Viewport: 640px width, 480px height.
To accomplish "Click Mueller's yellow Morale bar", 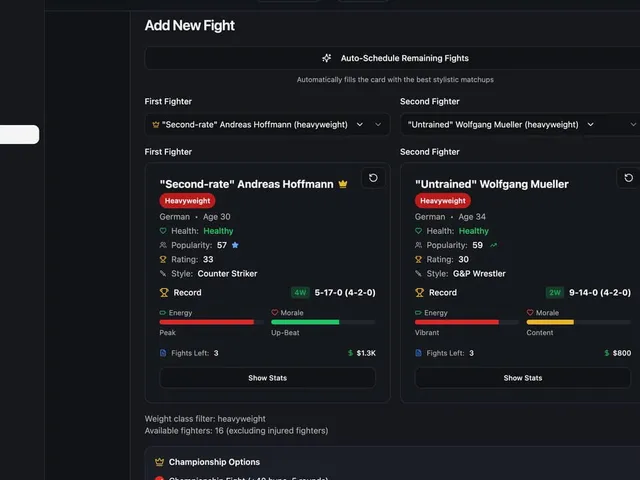I will point(550,322).
